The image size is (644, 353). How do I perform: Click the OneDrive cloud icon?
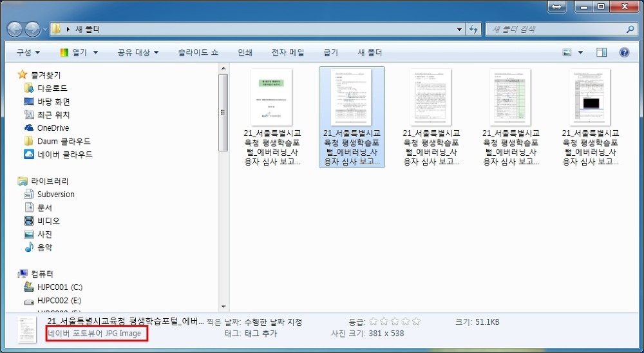click(28, 128)
